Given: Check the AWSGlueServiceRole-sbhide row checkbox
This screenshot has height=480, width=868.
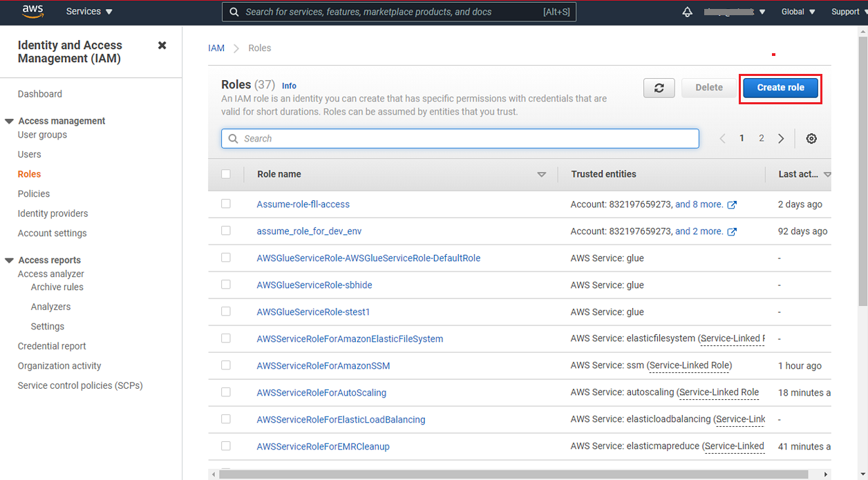Looking at the screenshot, I should coord(226,285).
